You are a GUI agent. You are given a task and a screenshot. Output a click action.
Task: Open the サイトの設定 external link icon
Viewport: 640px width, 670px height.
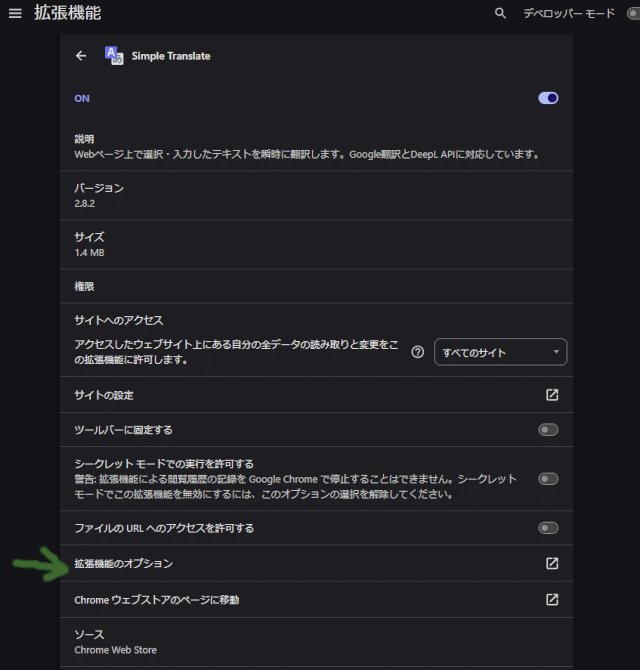pos(552,395)
